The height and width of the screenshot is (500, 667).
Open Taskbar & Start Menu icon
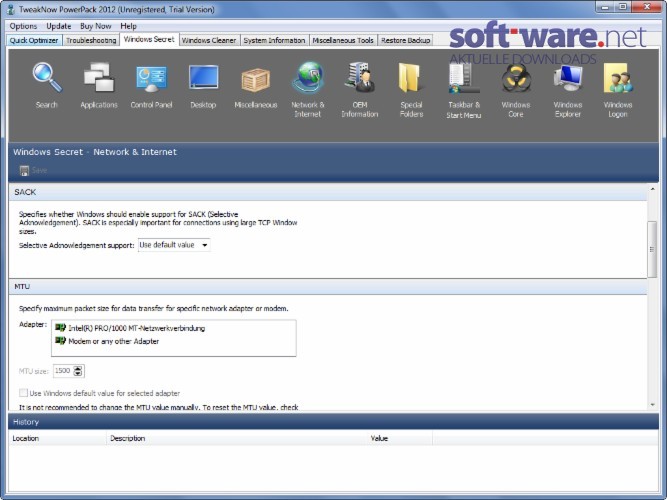point(463,78)
